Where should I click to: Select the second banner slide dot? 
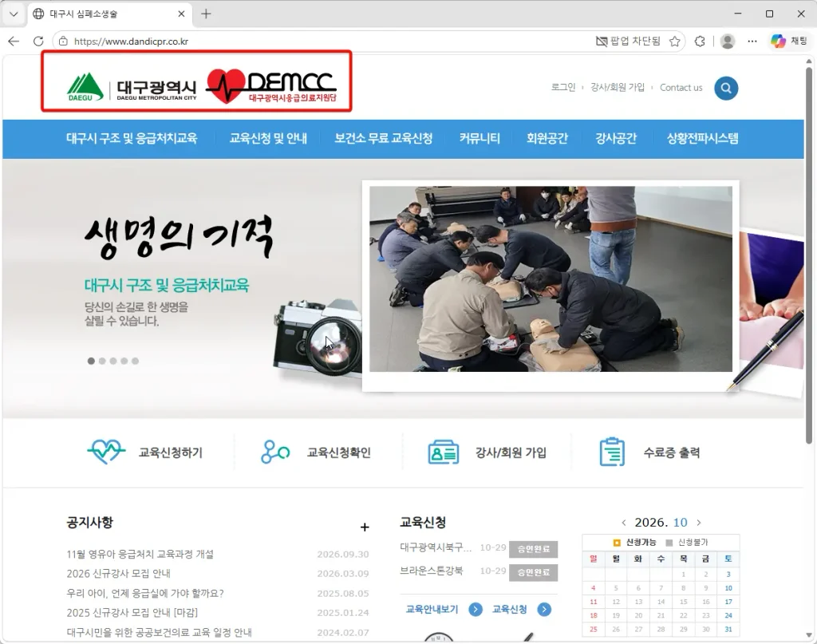point(102,361)
